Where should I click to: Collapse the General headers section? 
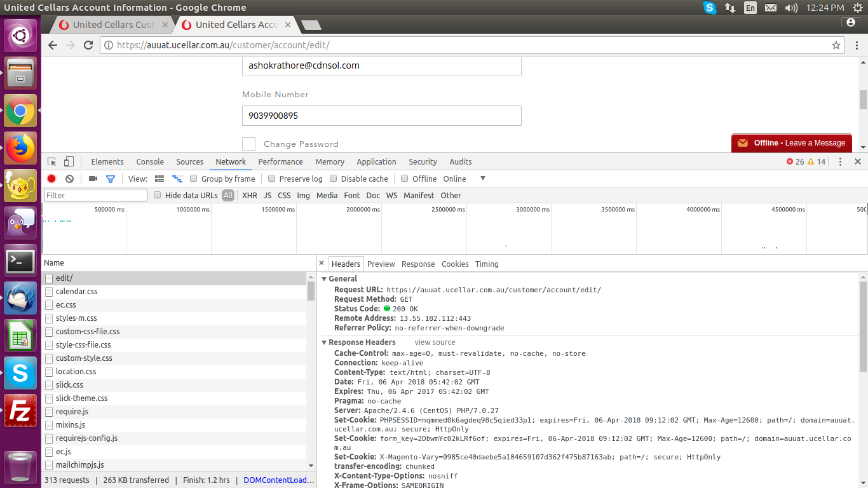[323, 278]
